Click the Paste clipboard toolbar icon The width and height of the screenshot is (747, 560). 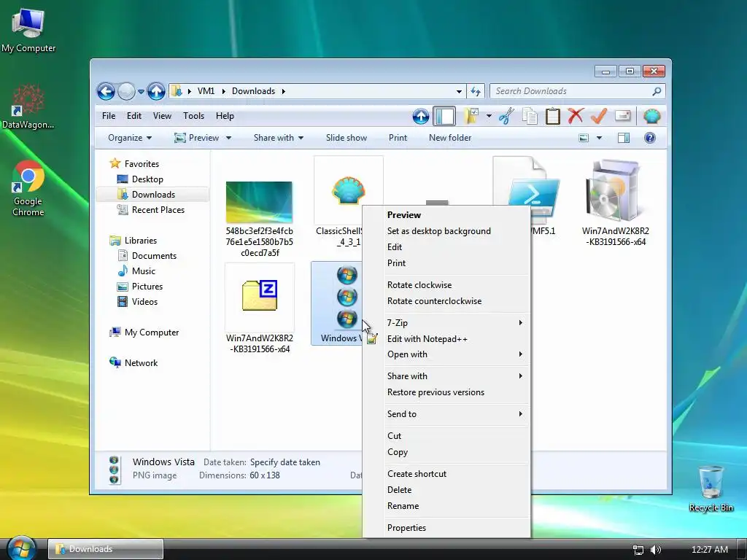(552, 116)
